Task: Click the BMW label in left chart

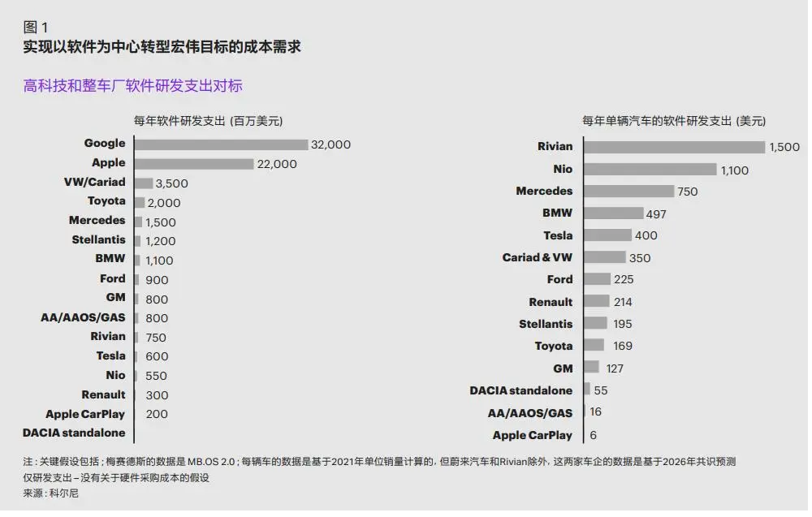Action: pyautogui.click(x=110, y=258)
